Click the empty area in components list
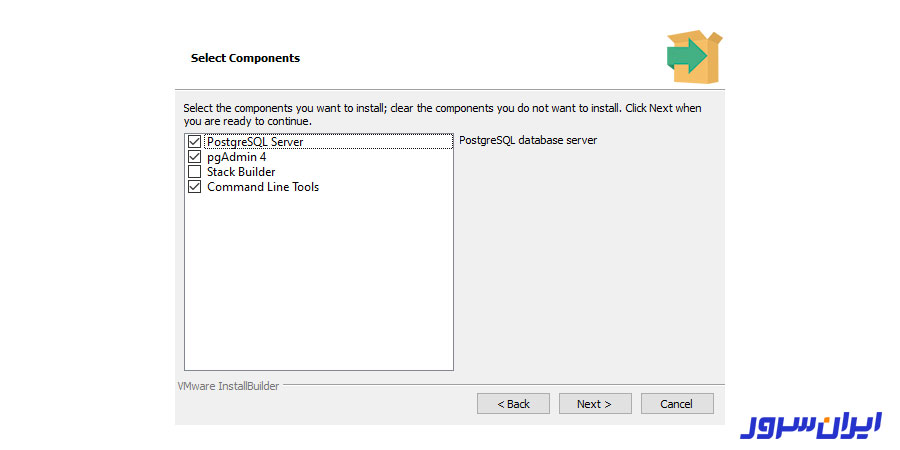 tap(319, 281)
